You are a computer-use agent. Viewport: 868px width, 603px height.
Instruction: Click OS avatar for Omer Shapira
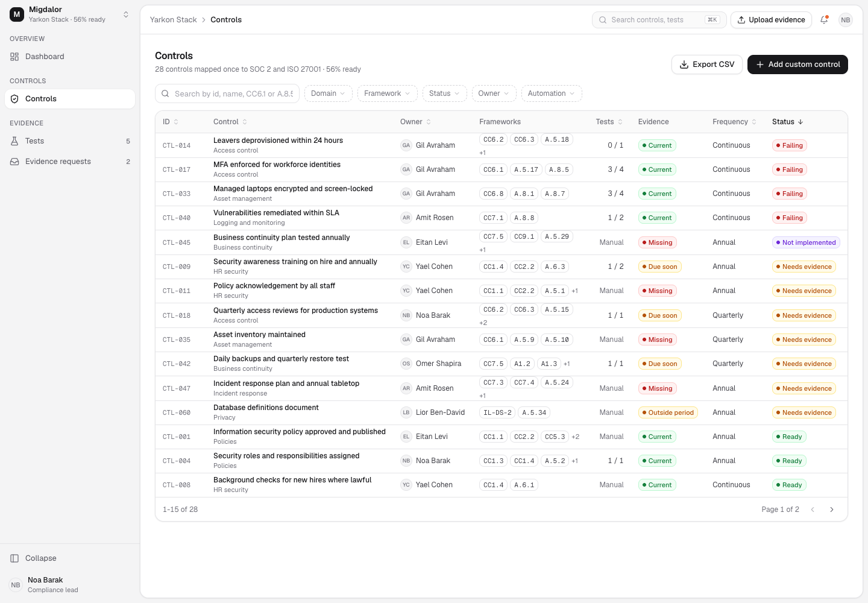(x=406, y=364)
